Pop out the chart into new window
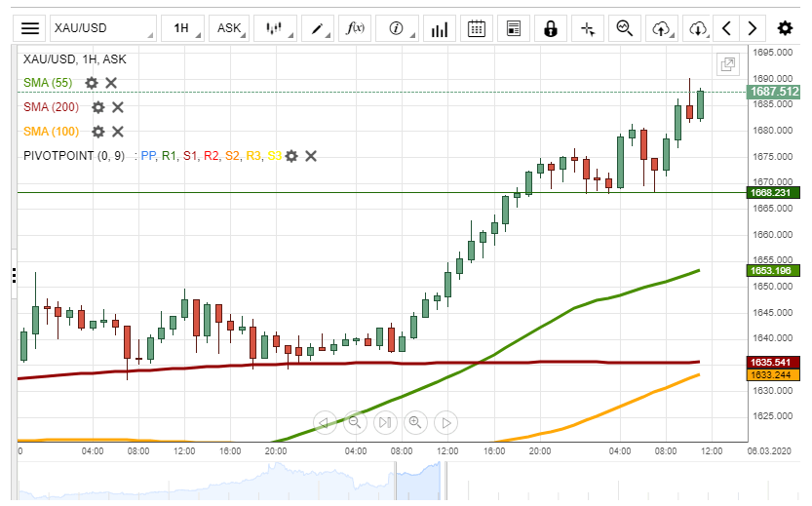The height and width of the screenshot is (506, 812). point(727,64)
